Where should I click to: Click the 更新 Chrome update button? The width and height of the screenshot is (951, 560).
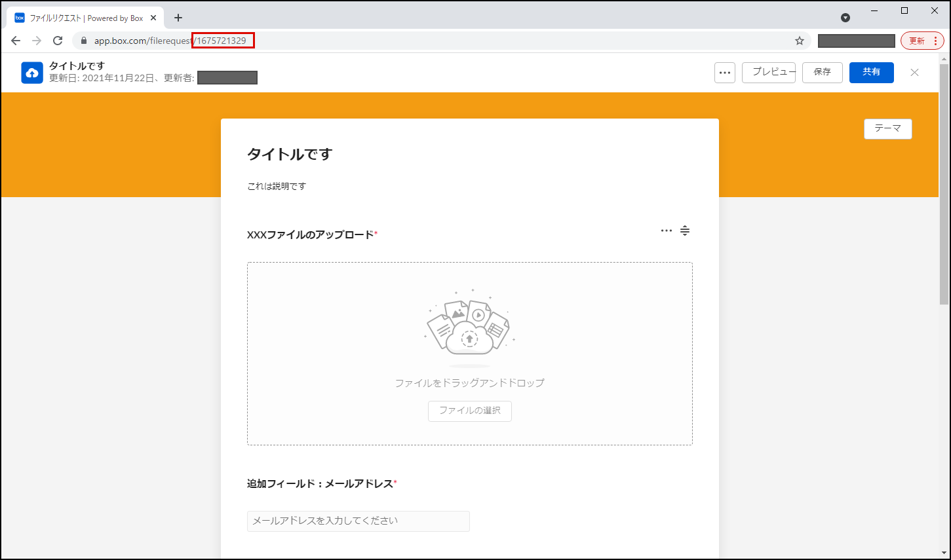[922, 41]
